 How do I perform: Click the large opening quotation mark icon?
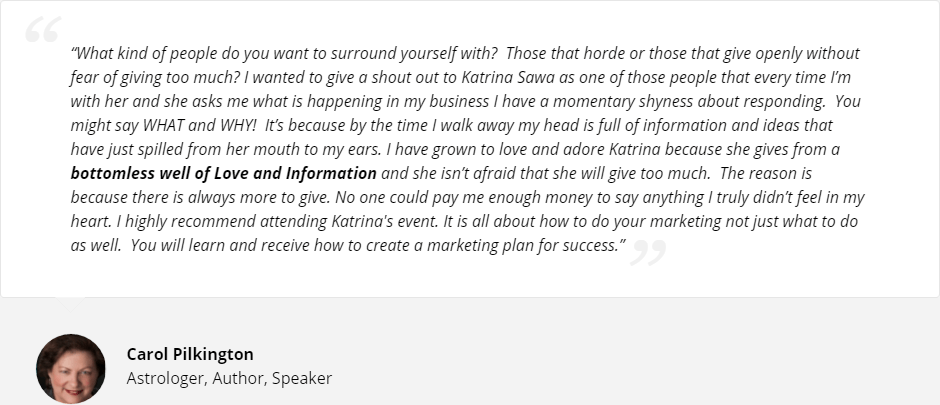[43, 29]
